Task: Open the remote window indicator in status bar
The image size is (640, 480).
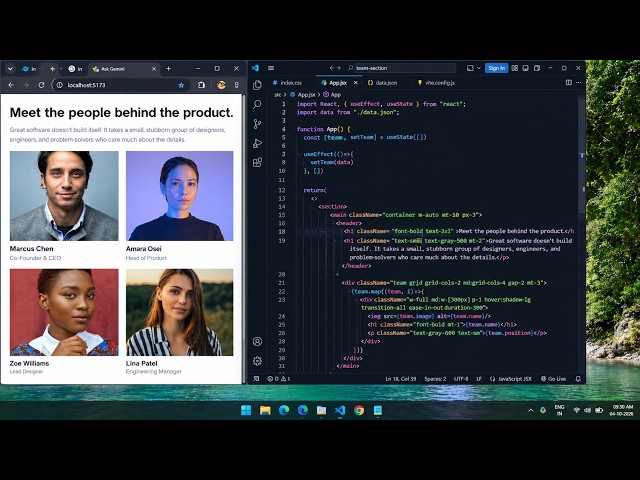Action: click(256, 379)
